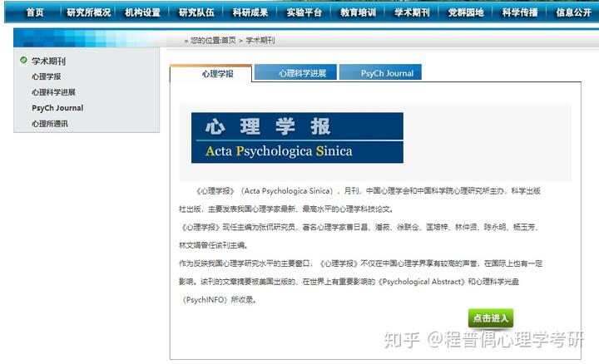Click the 学术期刊 breadcrumb link
Image resolution: width=599 pixels, height=364 pixels.
260,40
